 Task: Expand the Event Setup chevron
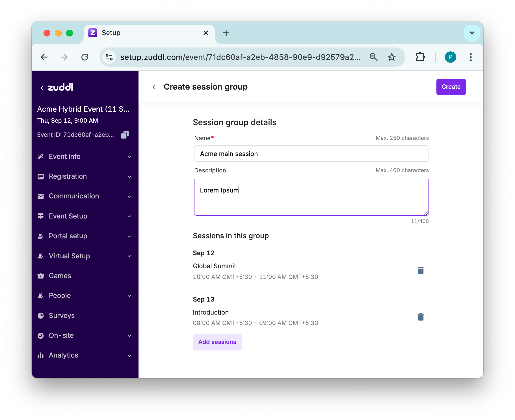[129, 216]
